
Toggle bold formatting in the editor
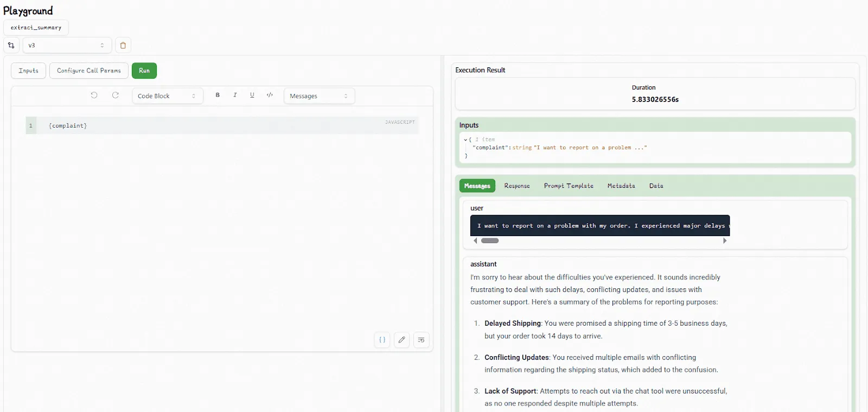click(218, 95)
